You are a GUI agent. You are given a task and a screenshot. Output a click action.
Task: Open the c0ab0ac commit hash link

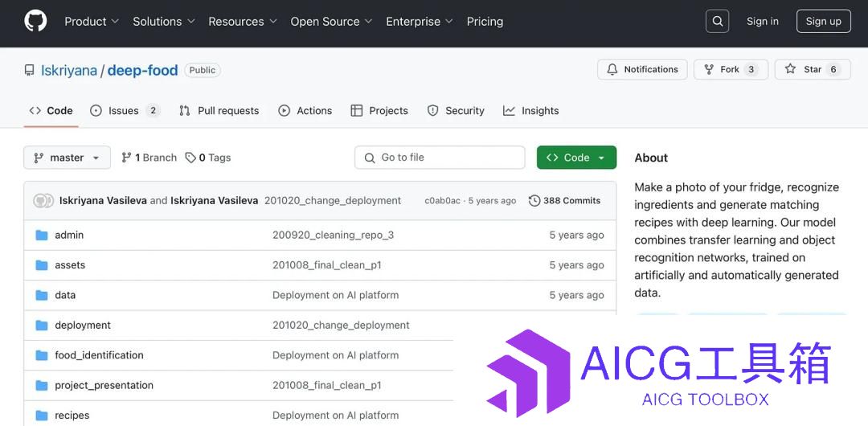pos(442,200)
